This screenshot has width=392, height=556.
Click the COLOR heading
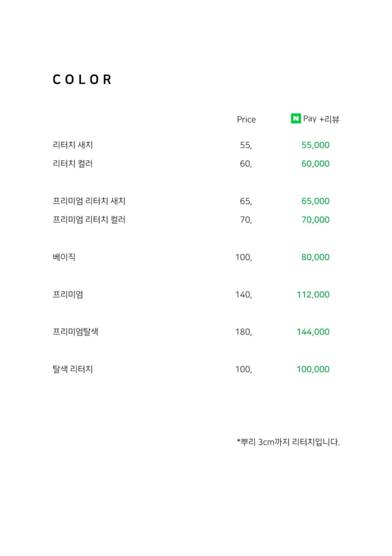[x=82, y=79]
